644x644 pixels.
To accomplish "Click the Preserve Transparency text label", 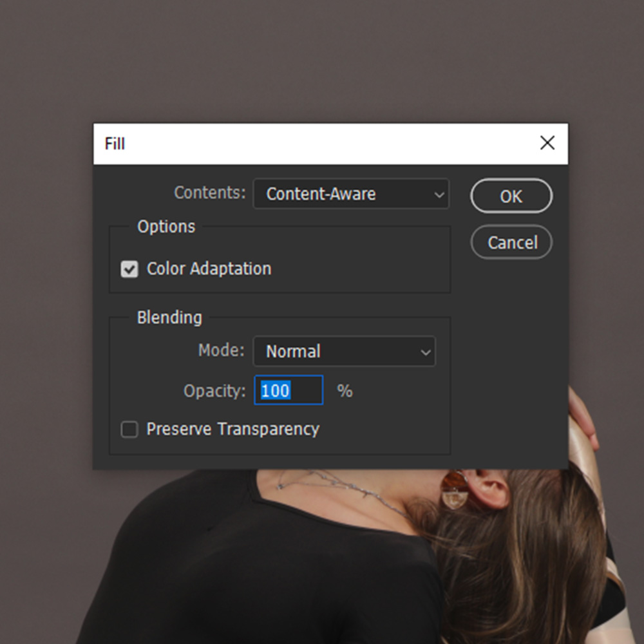I will click(x=232, y=430).
